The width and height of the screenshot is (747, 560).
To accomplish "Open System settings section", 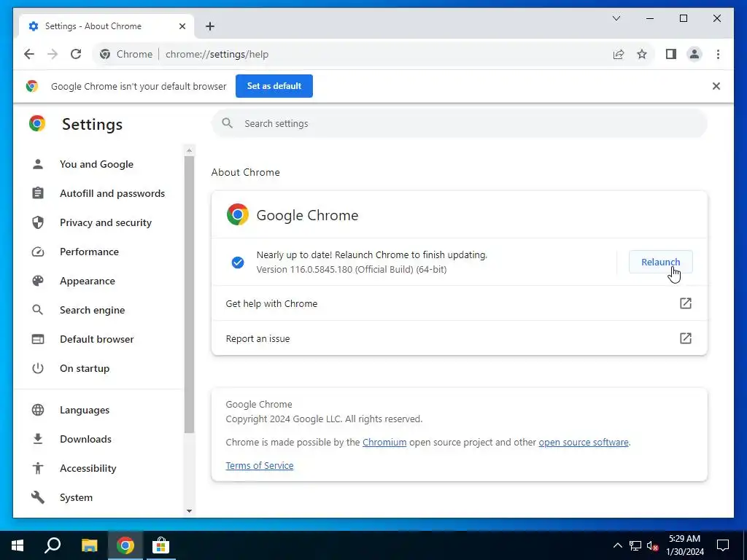I will pyautogui.click(x=76, y=497).
